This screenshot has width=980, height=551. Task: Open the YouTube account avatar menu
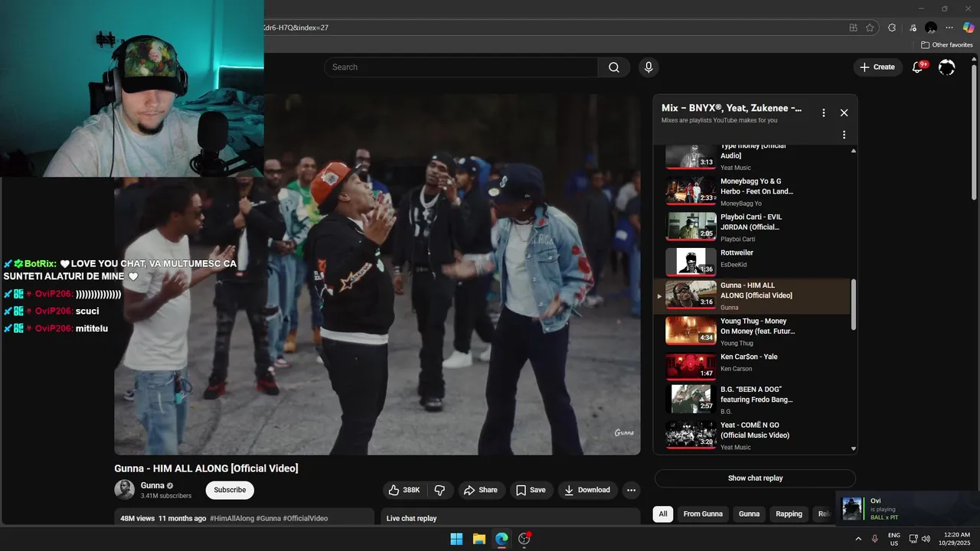click(x=947, y=67)
